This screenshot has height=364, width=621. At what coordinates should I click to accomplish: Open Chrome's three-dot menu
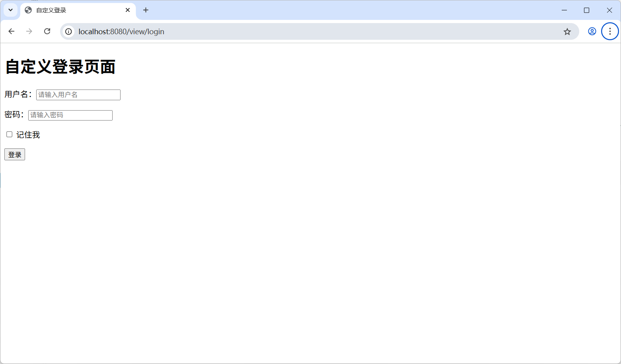point(610,31)
